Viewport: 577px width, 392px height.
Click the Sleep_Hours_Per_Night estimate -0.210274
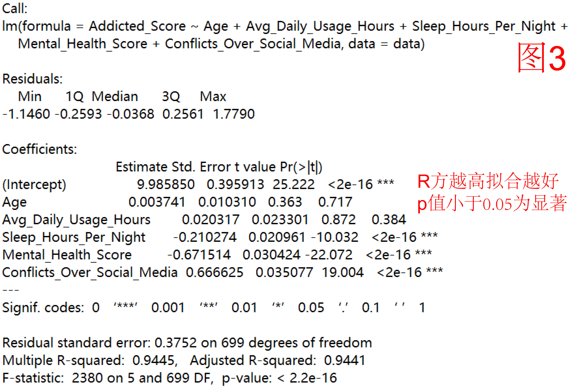pyautogui.click(x=205, y=237)
